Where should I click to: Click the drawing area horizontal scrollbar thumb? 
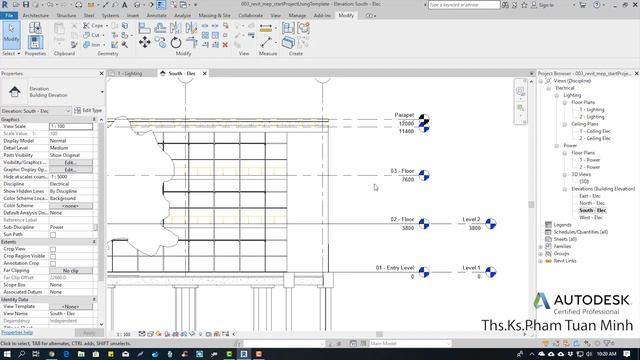pyautogui.click(x=379, y=334)
